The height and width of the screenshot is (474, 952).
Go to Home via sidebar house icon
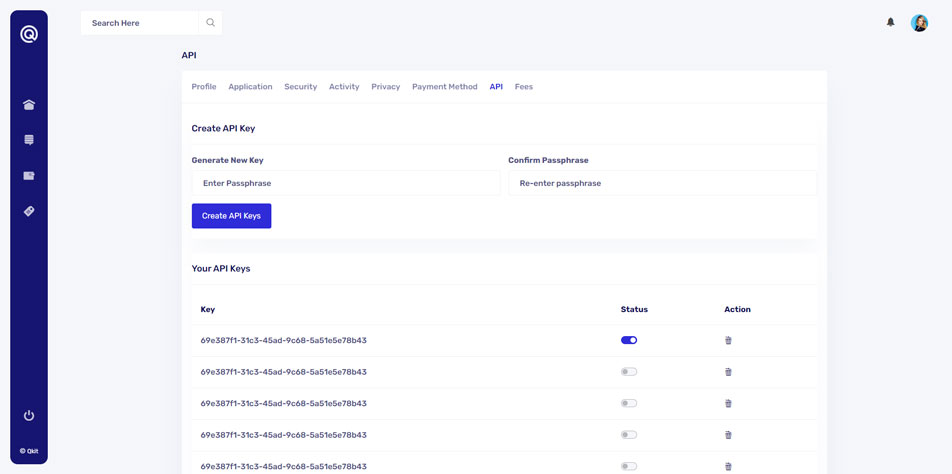click(29, 105)
